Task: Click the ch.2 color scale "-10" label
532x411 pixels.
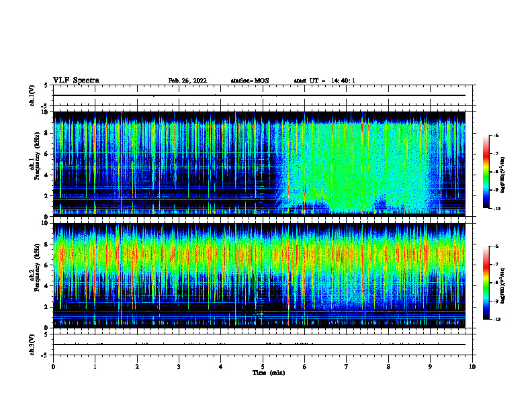Action: (496, 320)
